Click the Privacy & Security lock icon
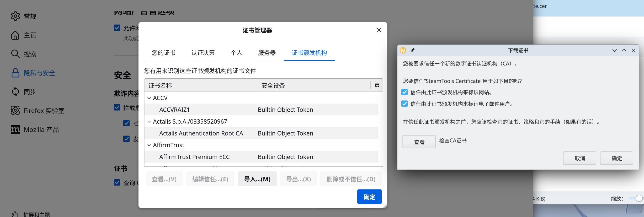Image resolution: width=644 pixels, height=217 pixels. [x=15, y=73]
